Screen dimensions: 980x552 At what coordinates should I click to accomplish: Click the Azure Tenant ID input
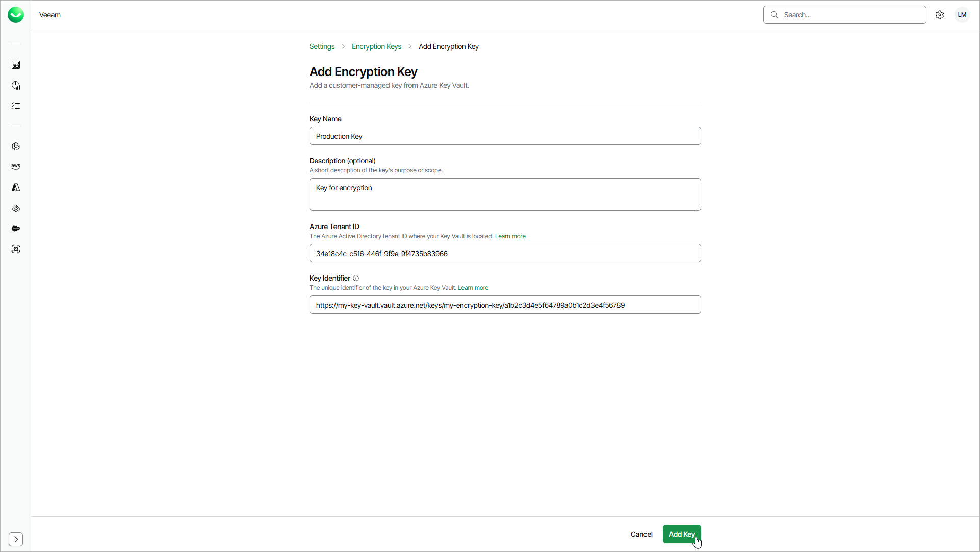click(x=505, y=253)
